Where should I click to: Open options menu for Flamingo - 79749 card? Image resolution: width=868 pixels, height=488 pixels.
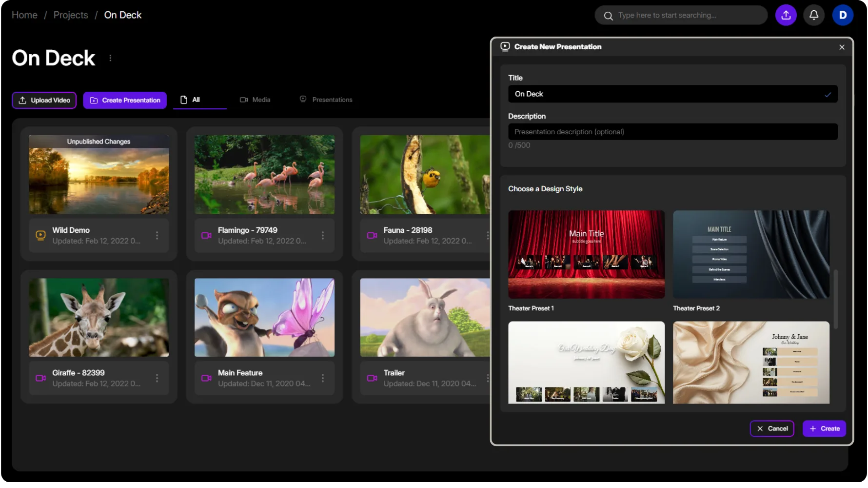point(322,235)
